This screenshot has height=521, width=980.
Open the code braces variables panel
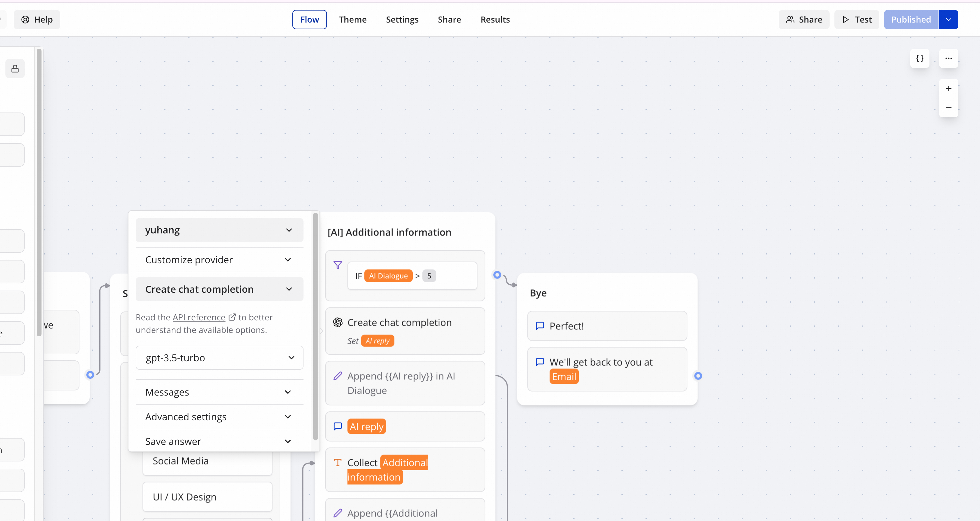(920, 58)
